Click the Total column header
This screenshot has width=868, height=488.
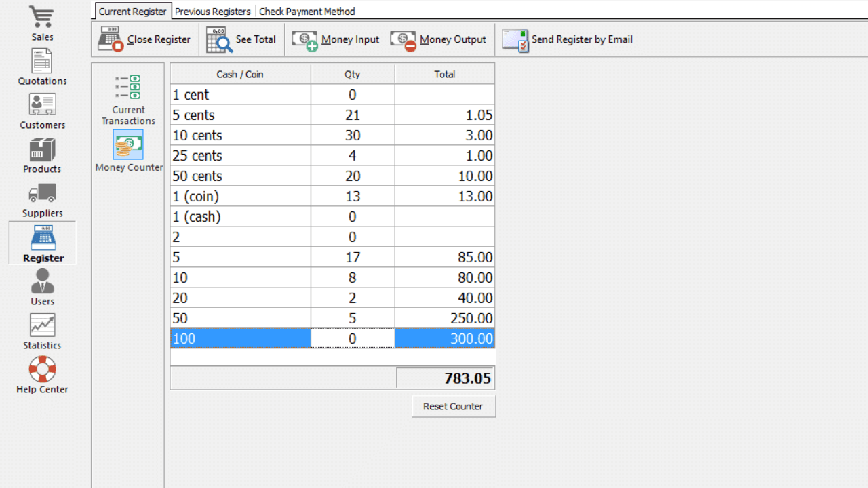445,74
